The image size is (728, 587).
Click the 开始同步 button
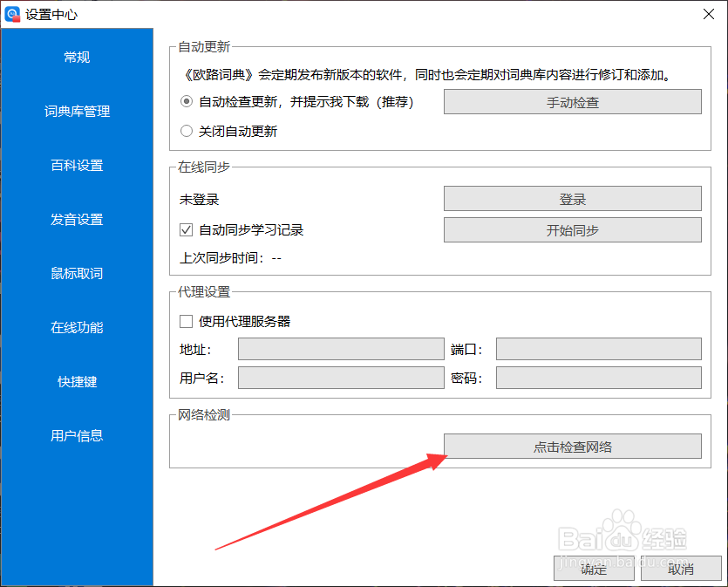(x=573, y=230)
